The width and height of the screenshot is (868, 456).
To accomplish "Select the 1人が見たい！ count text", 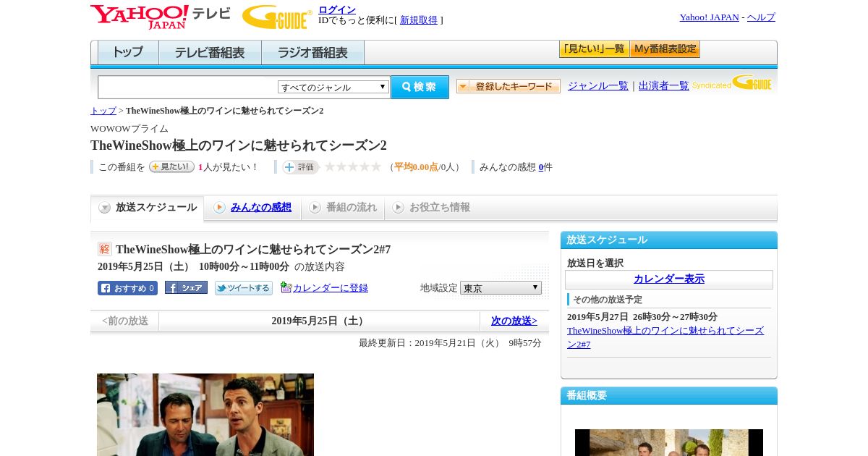I will pyautogui.click(x=229, y=167).
